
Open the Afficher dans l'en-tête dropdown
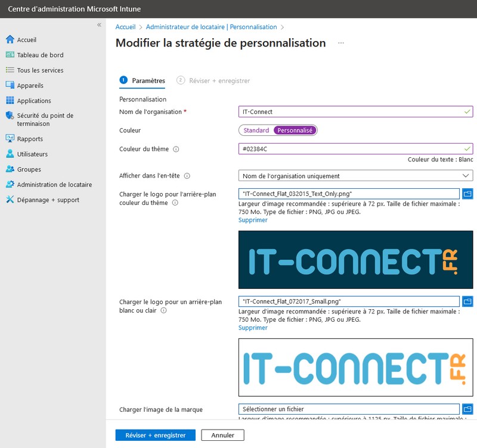tap(355, 176)
